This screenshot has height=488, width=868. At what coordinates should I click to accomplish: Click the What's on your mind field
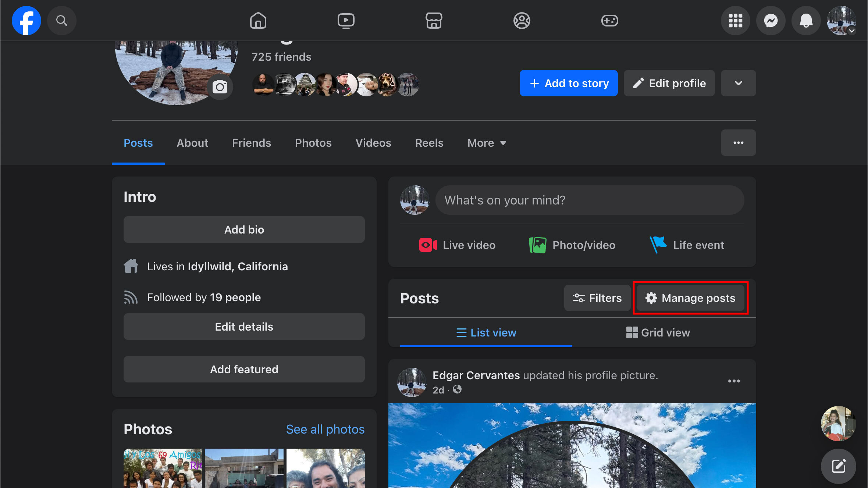(590, 200)
